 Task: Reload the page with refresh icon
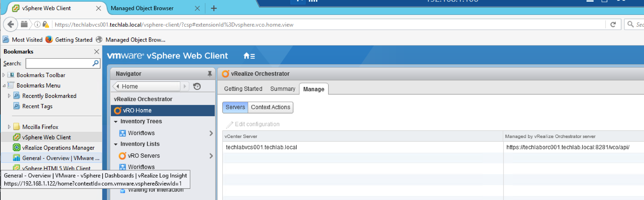(x=613, y=24)
